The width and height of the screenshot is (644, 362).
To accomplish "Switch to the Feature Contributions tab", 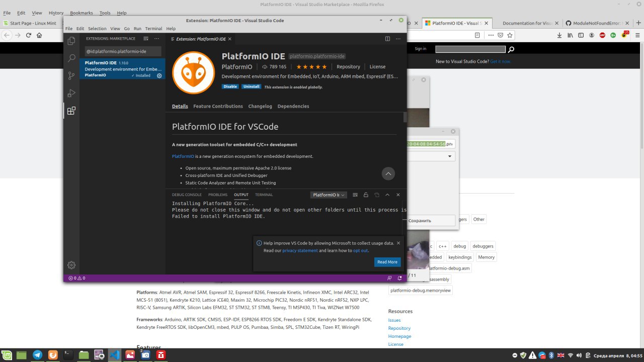I will click(x=218, y=106).
